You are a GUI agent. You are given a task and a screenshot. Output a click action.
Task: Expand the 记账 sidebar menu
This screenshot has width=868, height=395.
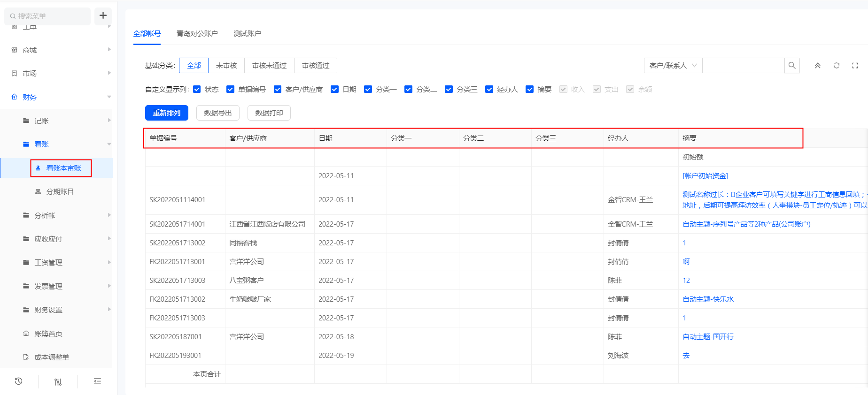[41, 121]
